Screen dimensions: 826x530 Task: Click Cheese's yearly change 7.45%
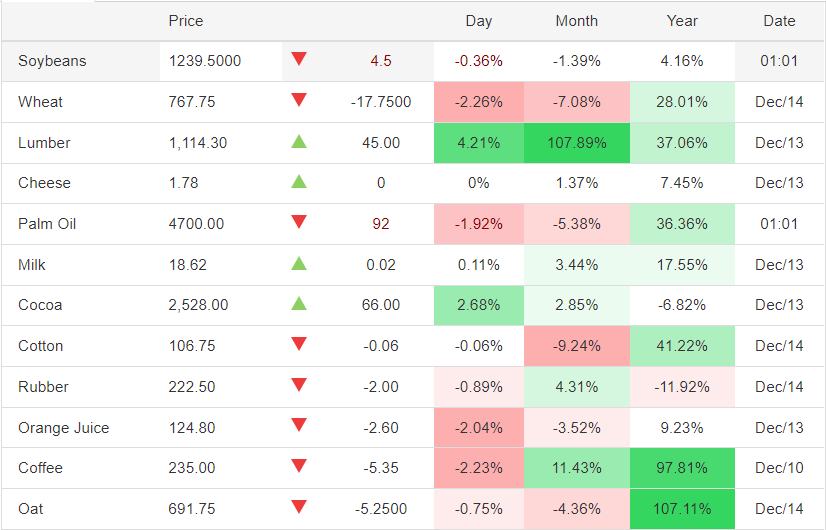[x=682, y=183]
